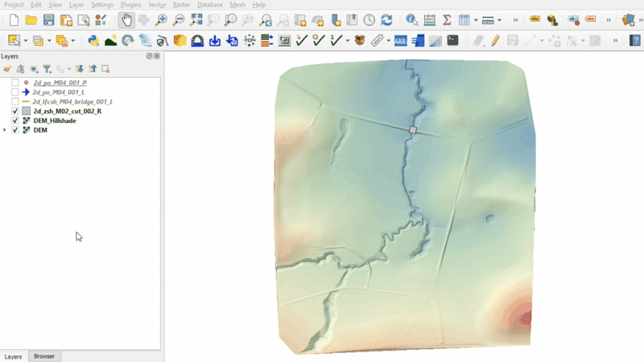This screenshot has height=362, width=644.
Task: Open the ARR tool icon
Action: coord(400,39)
